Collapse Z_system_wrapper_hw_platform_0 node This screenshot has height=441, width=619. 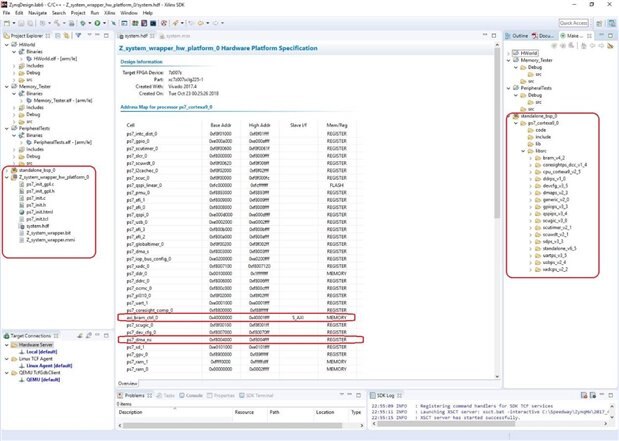6,177
